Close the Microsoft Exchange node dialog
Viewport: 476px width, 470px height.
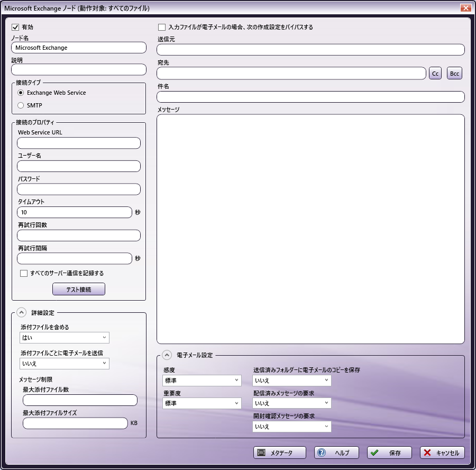click(x=465, y=8)
